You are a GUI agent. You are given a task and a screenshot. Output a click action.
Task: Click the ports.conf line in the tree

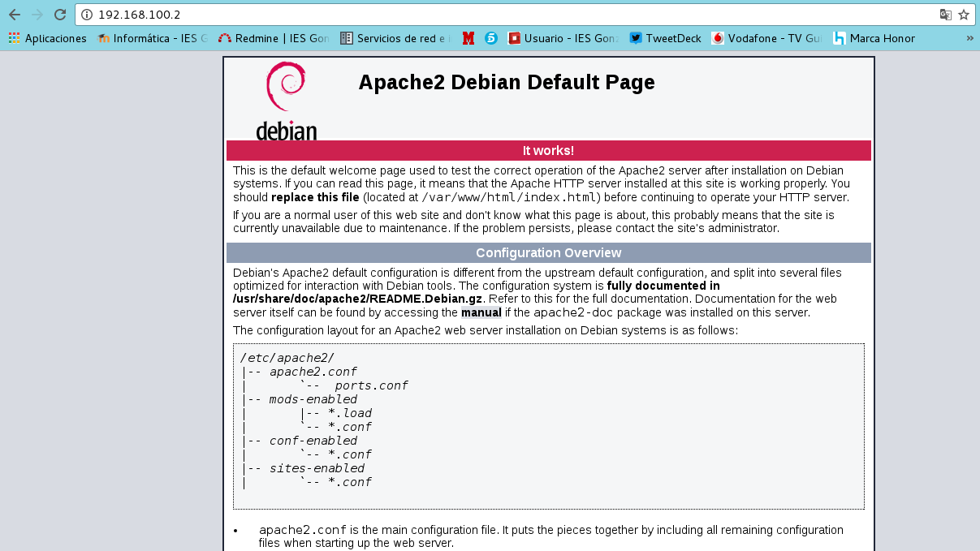[x=371, y=385]
